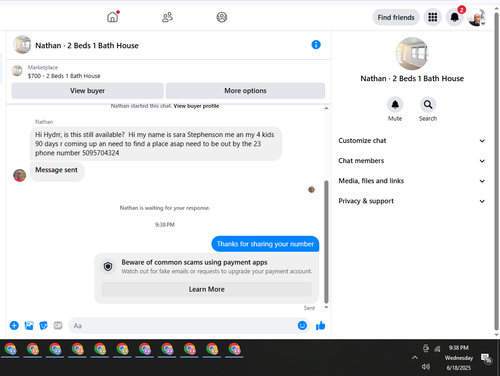
Task: Open the Friends icon in top navigation
Action: (x=167, y=17)
